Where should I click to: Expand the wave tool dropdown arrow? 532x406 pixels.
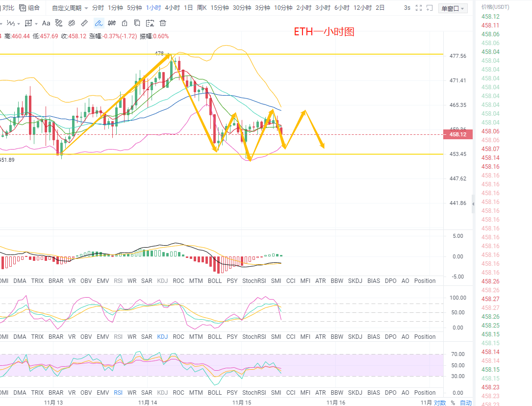click(x=19, y=24)
